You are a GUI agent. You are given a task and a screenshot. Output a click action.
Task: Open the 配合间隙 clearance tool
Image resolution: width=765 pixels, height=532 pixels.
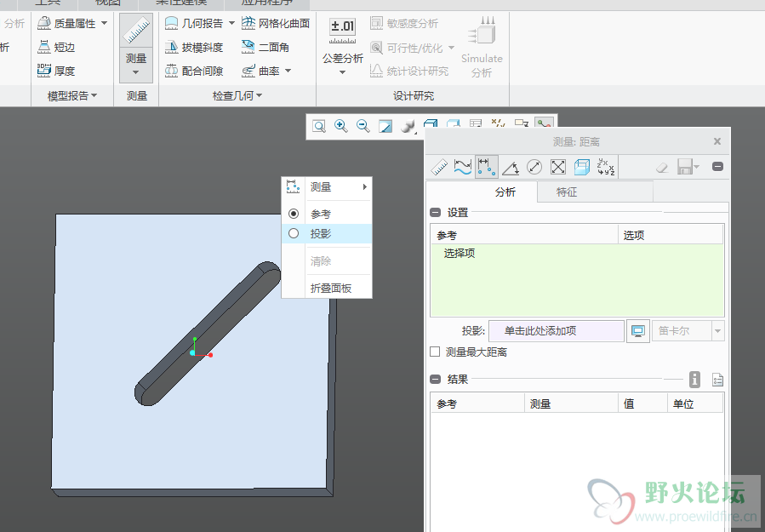193,71
